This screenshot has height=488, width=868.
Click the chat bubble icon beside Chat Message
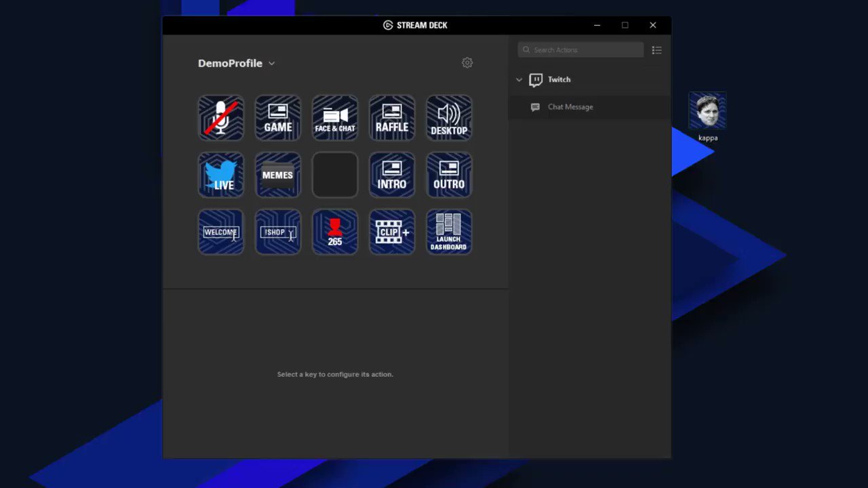535,107
